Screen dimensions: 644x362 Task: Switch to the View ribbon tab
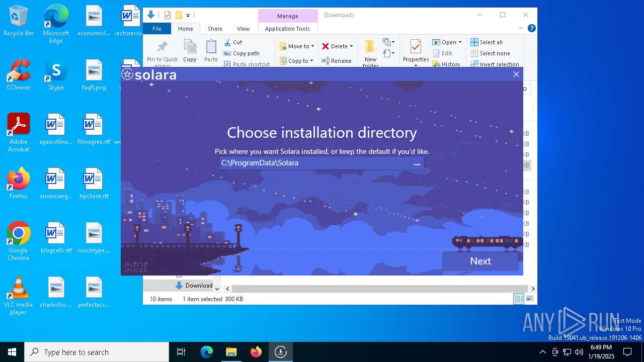pyautogui.click(x=243, y=29)
